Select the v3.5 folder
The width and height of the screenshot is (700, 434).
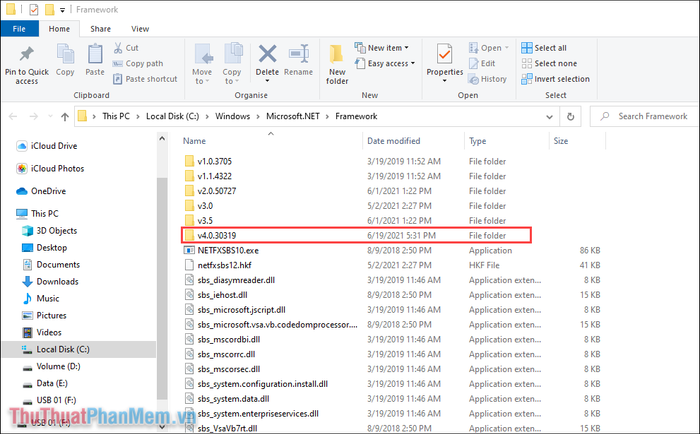click(204, 221)
